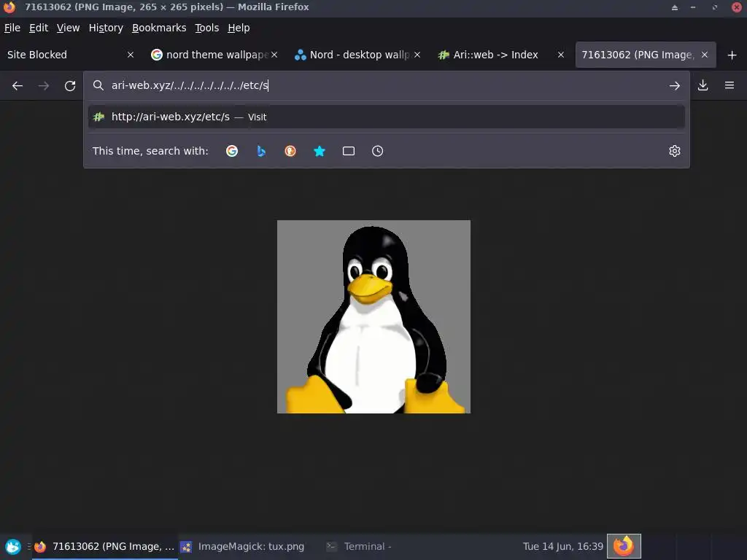Open a new tab with plus button
747x560 pixels.
coord(732,55)
